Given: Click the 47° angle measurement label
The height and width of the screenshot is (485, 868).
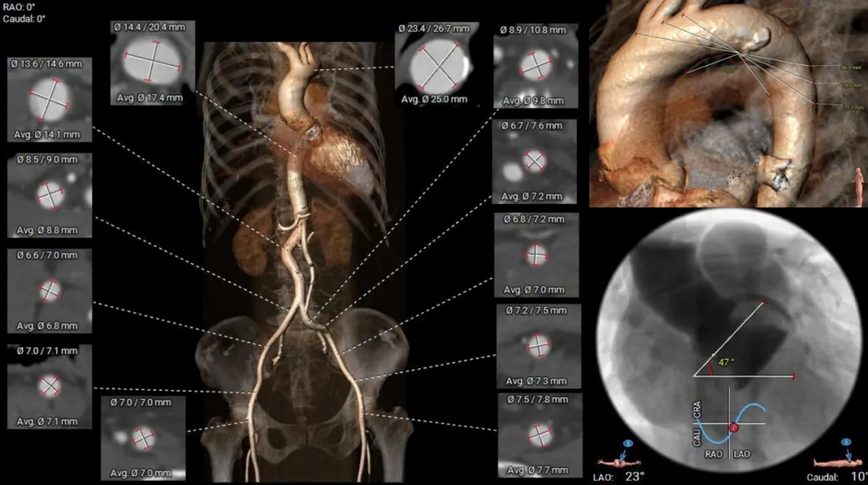Looking at the screenshot, I should click(x=726, y=362).
